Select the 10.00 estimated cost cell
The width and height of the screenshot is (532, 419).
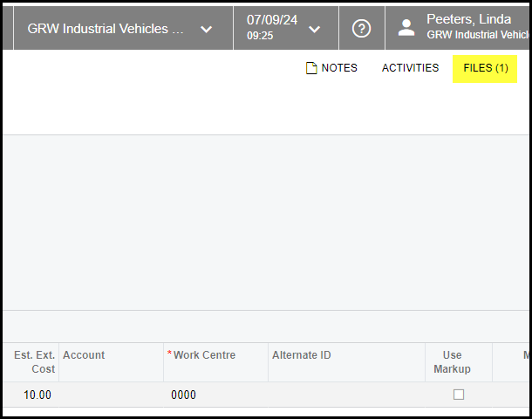tap(37, 395)
